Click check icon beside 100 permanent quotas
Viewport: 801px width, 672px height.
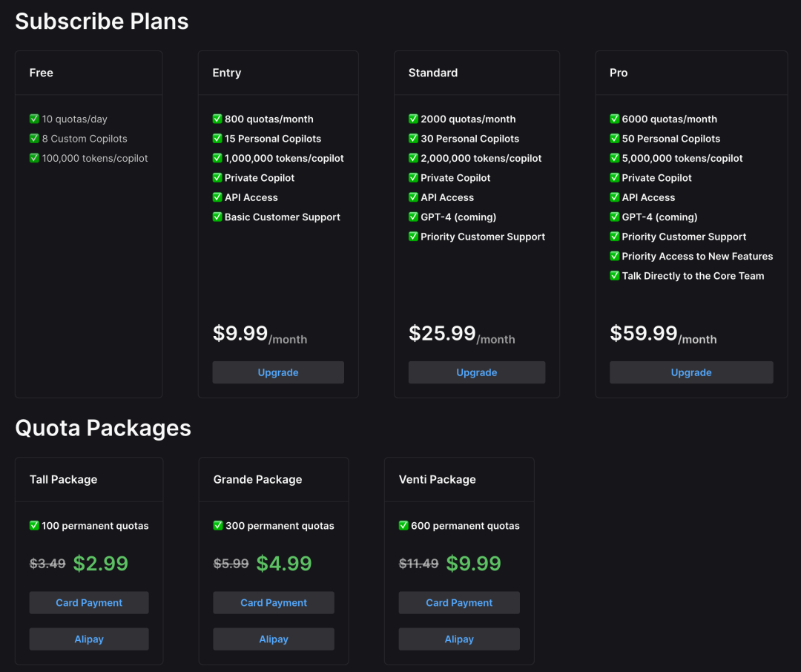pos(34,526)
